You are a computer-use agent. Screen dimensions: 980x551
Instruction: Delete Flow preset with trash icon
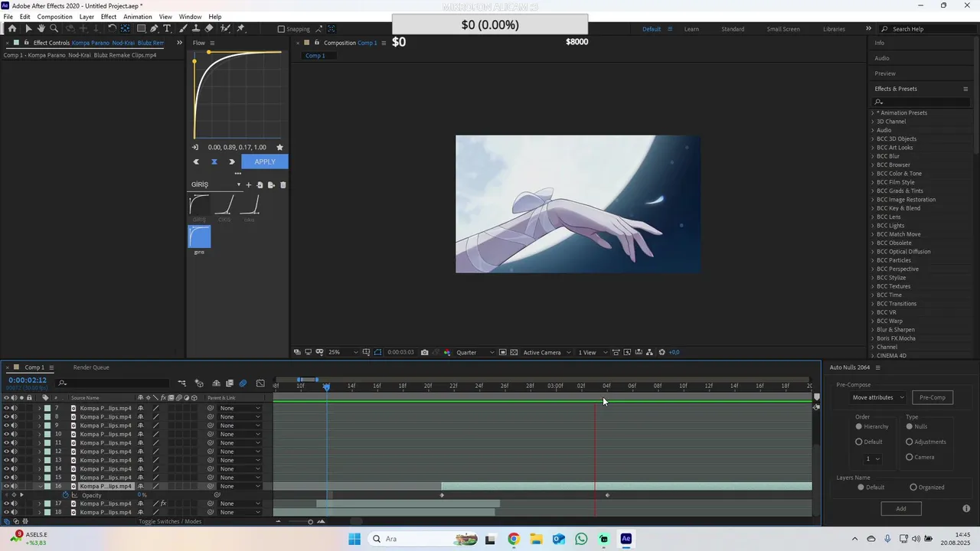(283, 184)
